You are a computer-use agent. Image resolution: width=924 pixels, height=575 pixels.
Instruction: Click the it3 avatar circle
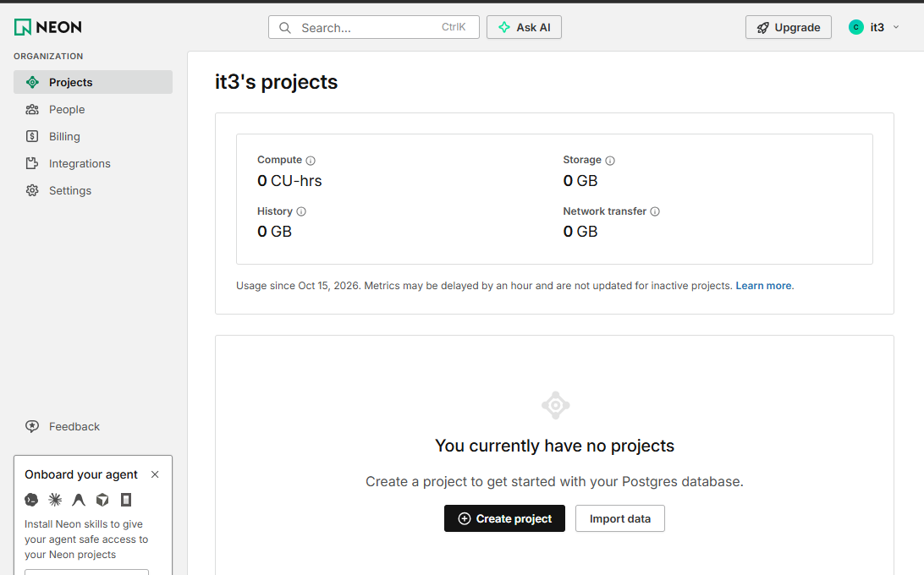[x=856, y=27]
